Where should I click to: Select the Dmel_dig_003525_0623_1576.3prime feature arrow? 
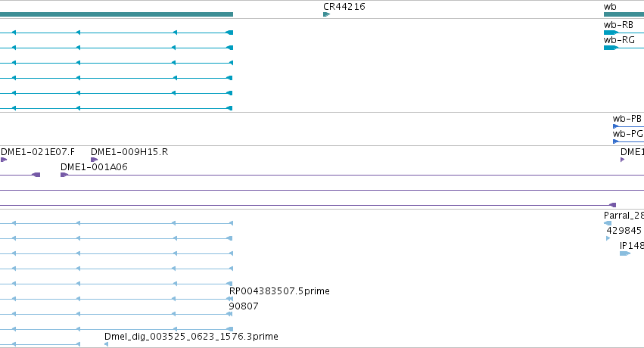(107, 344)
